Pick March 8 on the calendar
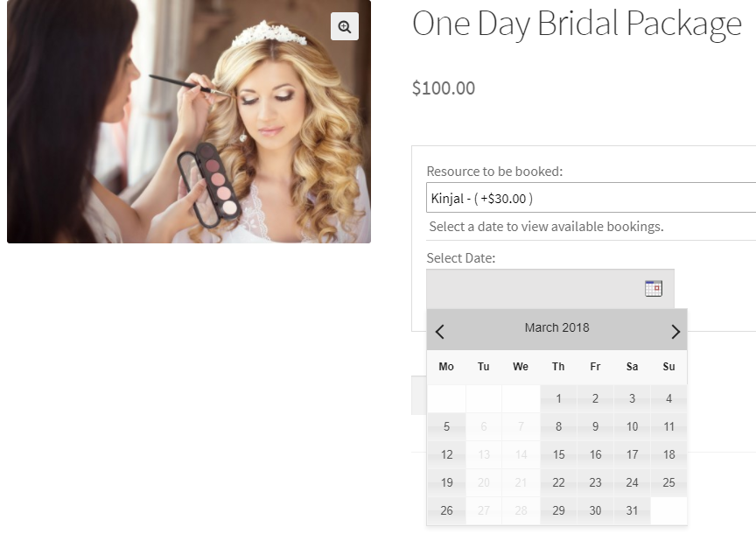 point(558,426)
